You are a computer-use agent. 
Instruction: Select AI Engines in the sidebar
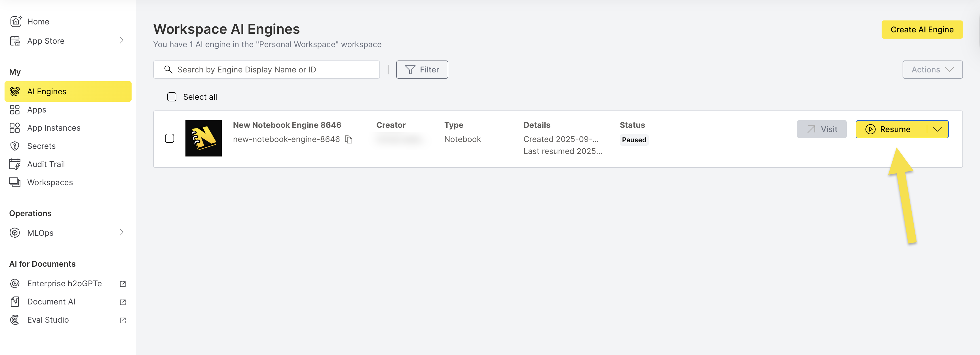point(47,91)
